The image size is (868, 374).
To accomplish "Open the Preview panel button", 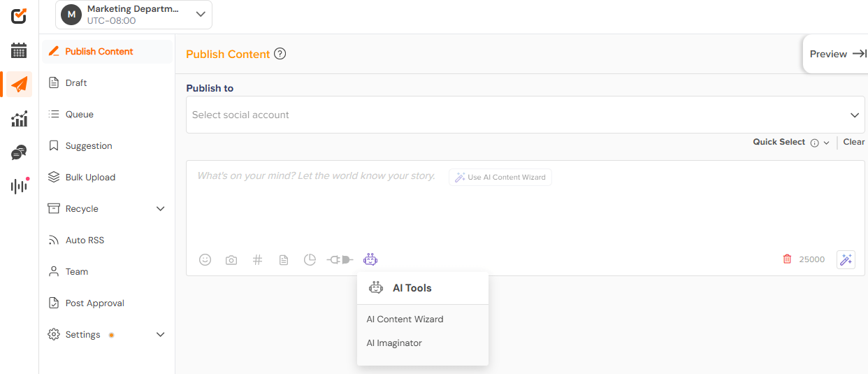I will pos(837,54).
